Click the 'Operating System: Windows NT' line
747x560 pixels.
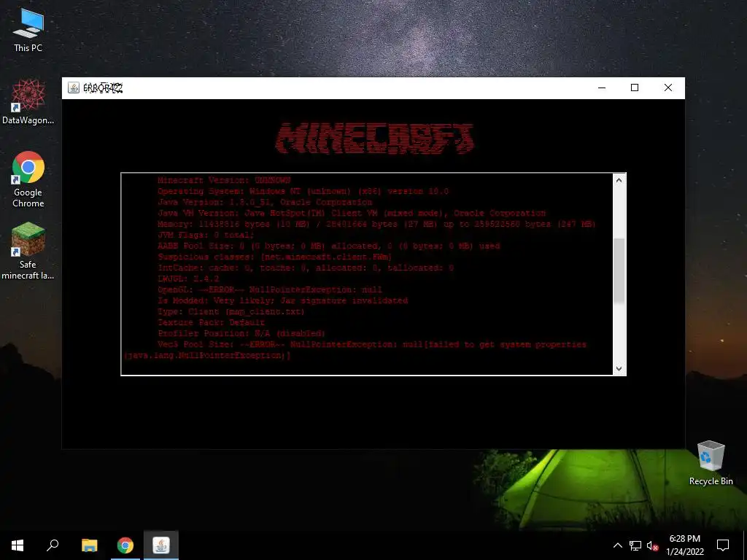303,192
